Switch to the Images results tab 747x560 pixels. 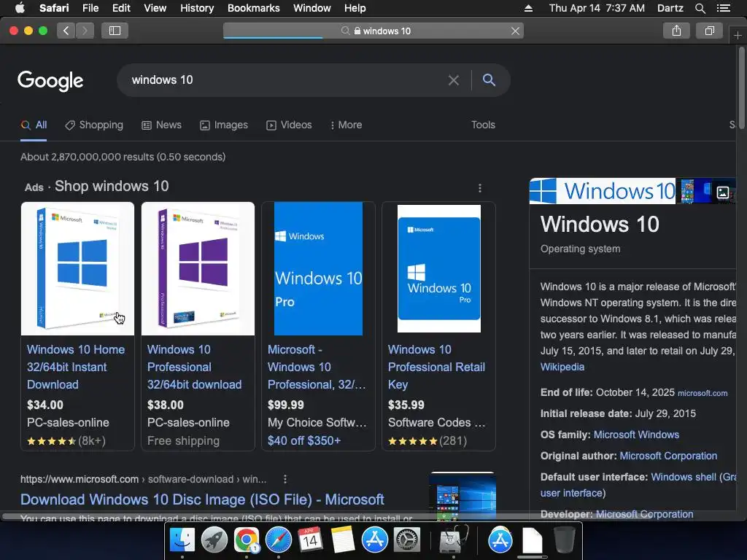224,125
